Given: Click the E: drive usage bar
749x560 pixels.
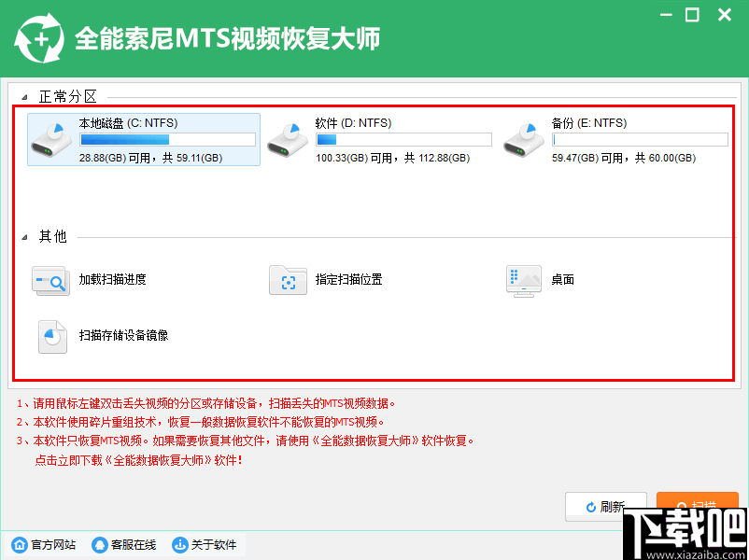Looking at the screenshot, I should [x=640, y=139].
